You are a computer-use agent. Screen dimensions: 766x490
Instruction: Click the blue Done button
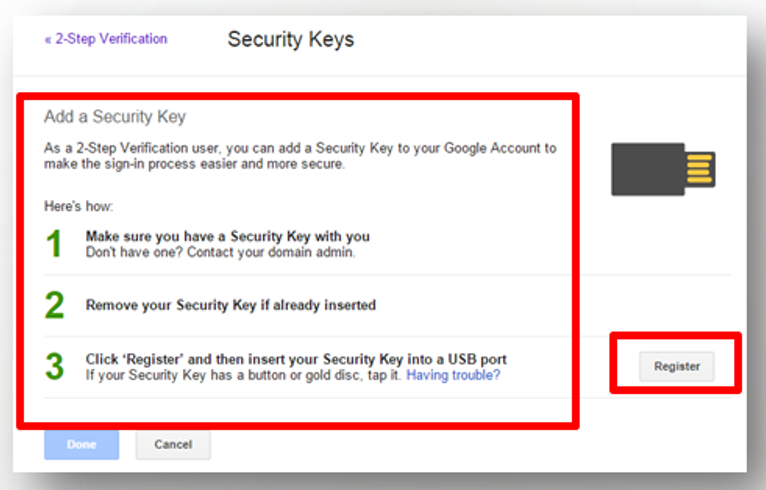click(82, 444)
